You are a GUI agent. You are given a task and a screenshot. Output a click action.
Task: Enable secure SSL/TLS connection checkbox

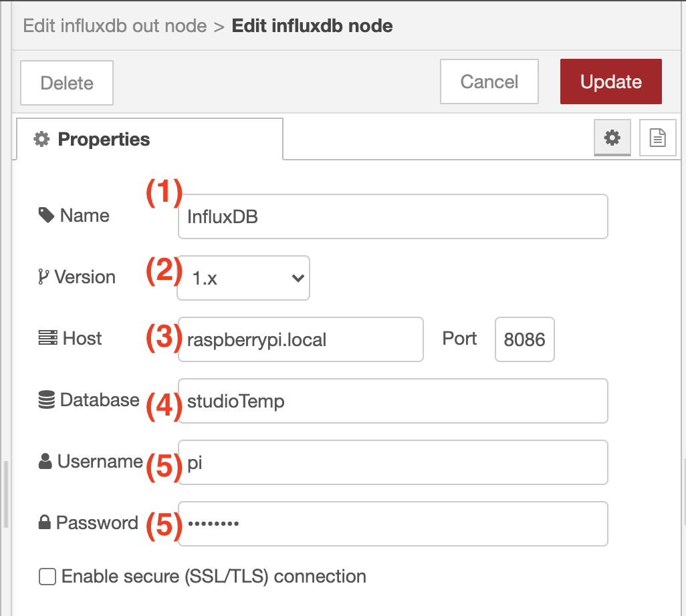pyautogui.click(x=47, y=576)
